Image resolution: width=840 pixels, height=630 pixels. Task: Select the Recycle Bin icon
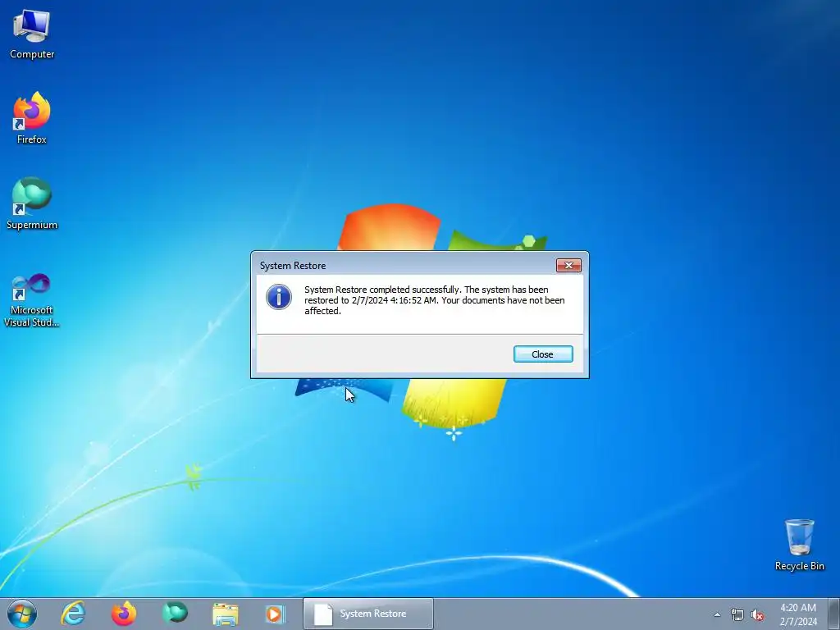(799, 545)
